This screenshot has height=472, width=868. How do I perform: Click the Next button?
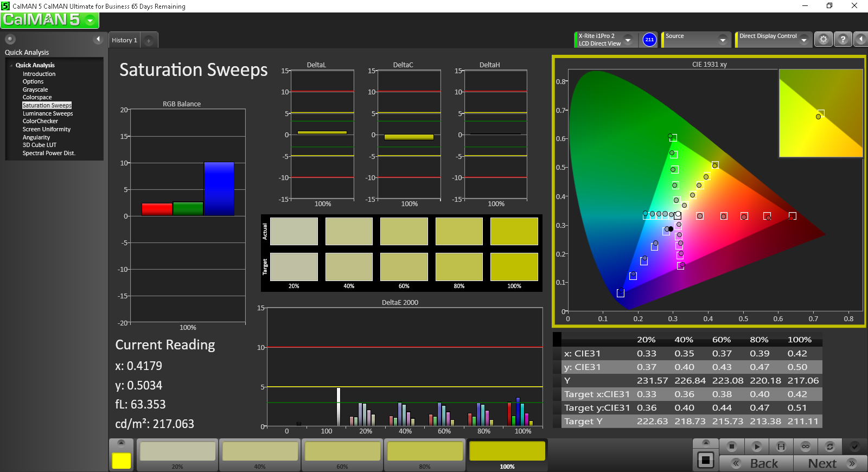click(x=822, y=463)
